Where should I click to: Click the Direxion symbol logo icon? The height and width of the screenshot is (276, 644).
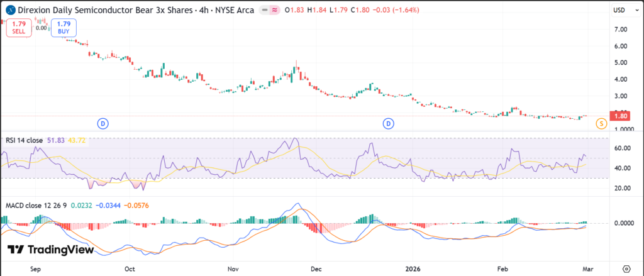pyautogui.click(x=11, y=10)
